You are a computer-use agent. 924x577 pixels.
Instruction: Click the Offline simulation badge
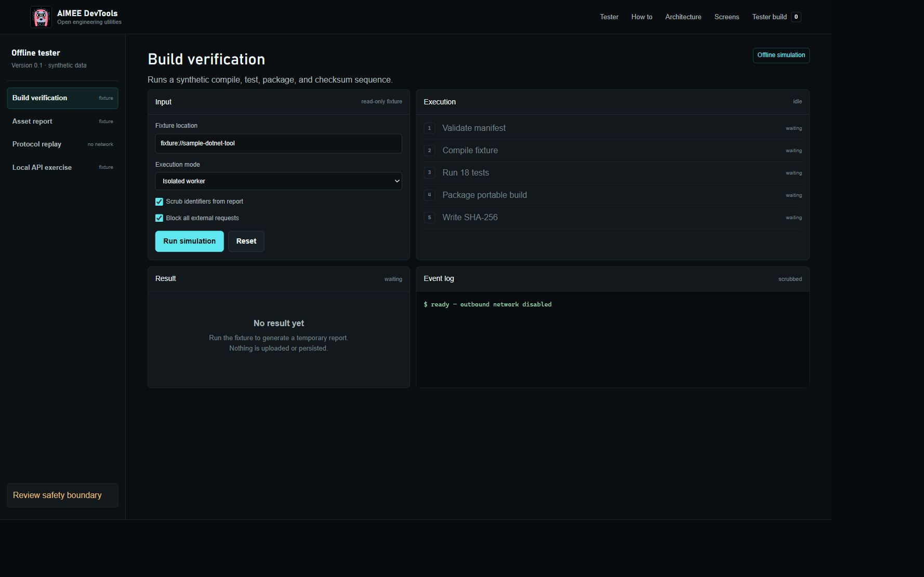(x=781, y=55)
